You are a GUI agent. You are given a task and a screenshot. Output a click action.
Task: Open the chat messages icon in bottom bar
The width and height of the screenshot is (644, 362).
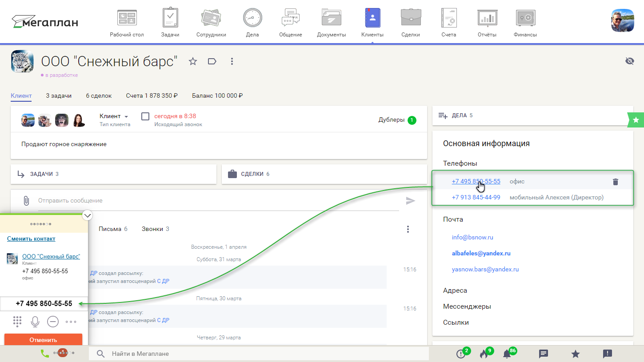coord(543,354)
